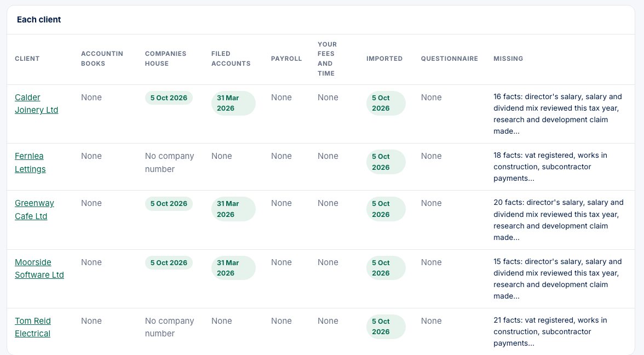Click Greenway Cafe's Questionnaire None cell

tap(432, 203)
